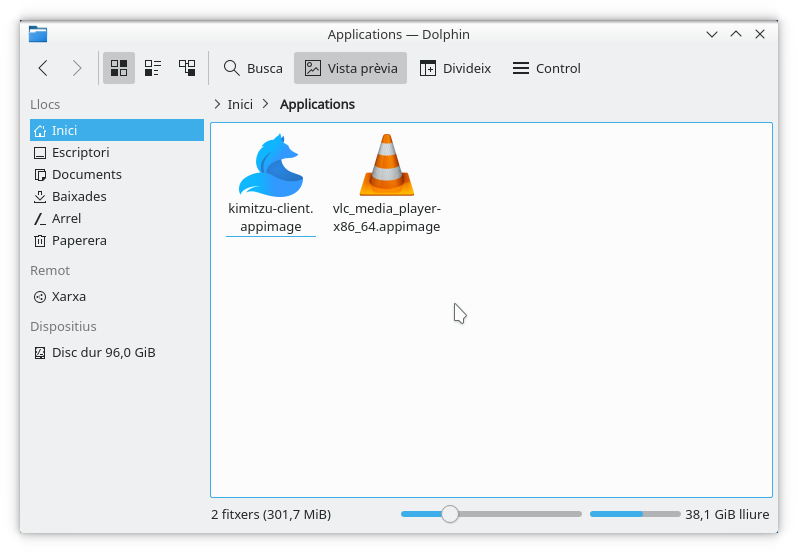Viewport: 798px width, 553px height.
Task: Click the 38,1 GiB lliure label
Action: [x=727, y=514]
